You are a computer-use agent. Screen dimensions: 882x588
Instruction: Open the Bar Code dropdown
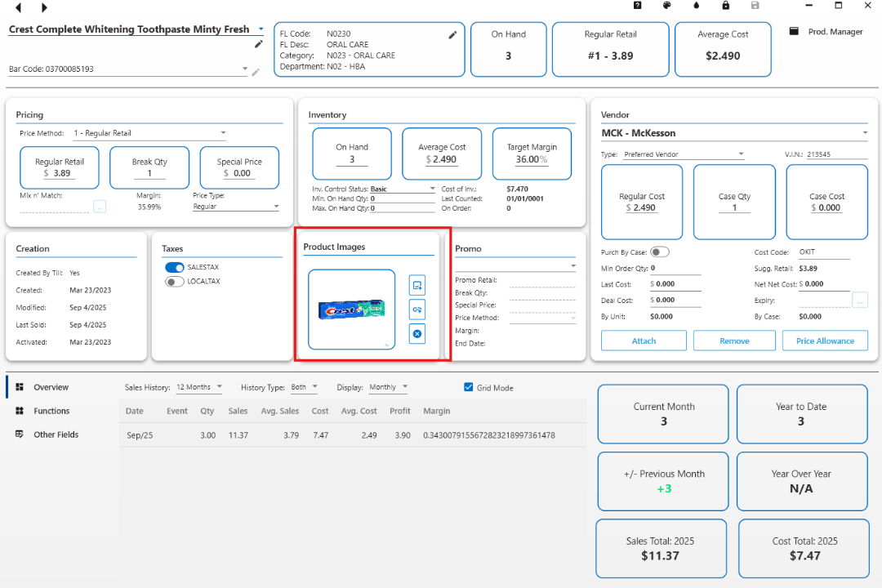pos(245,69)
